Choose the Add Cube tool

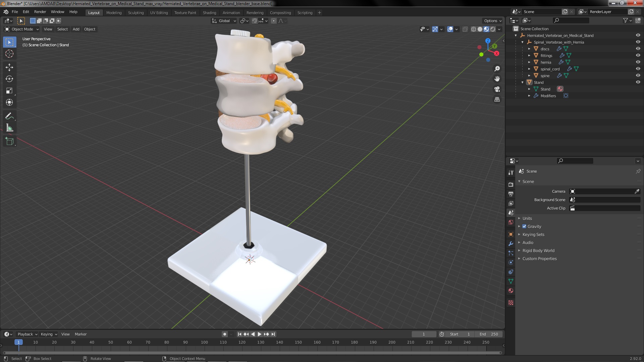point(9,141)
